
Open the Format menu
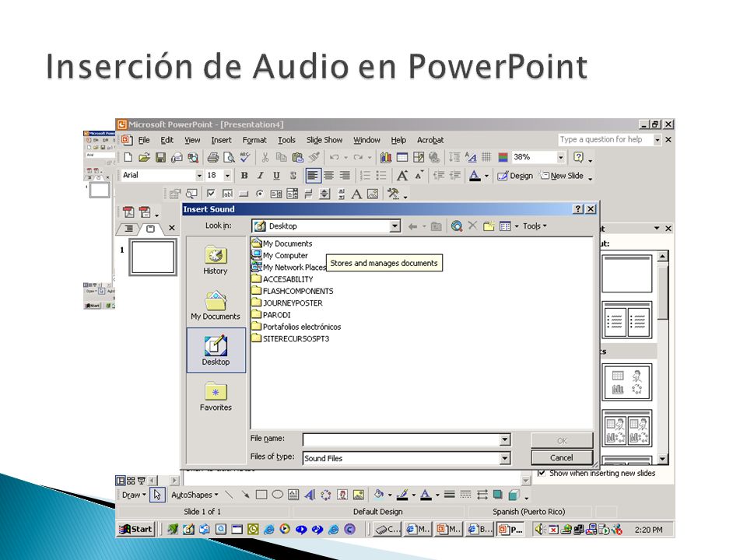254,140
